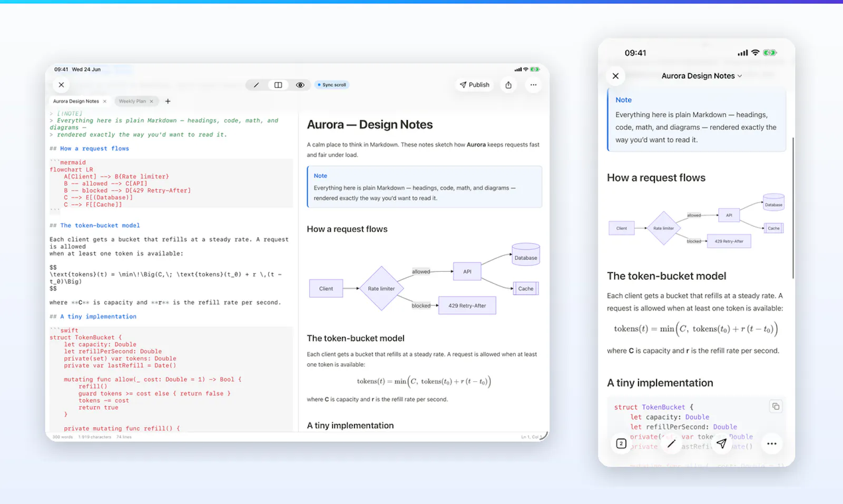Click the 429 Retry-After node in tablet diagram
Image resolution: width=843 pixels, height=504 pixels.
467,305
